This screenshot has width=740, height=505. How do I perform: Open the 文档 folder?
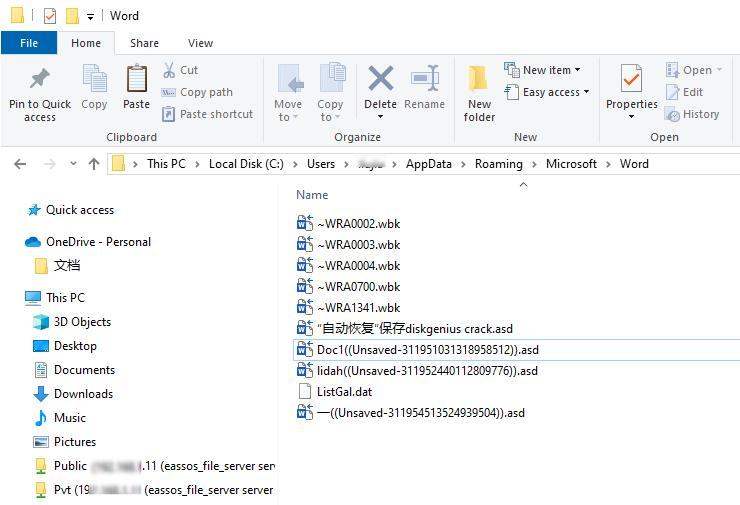[58, 266]
